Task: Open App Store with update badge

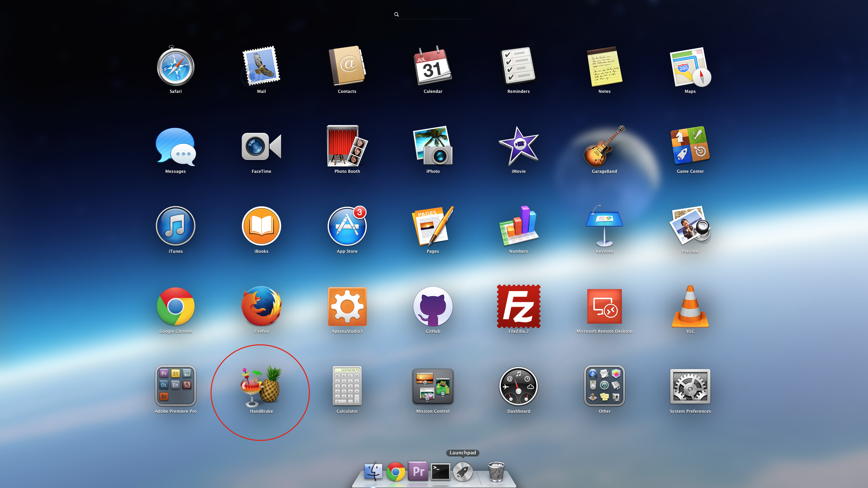Action: point(347,227)
